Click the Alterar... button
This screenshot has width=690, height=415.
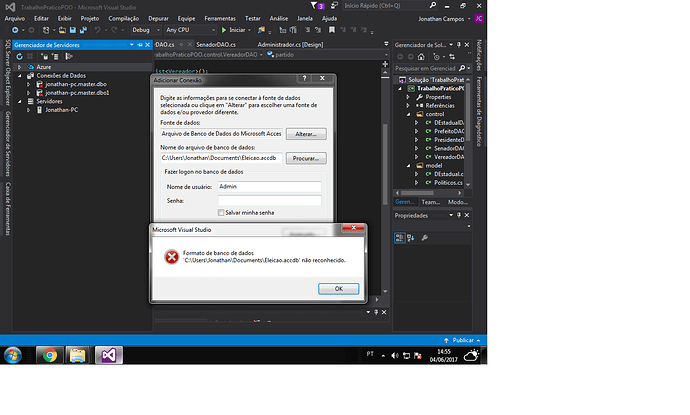pyautogui.click(x=306, y=134)
